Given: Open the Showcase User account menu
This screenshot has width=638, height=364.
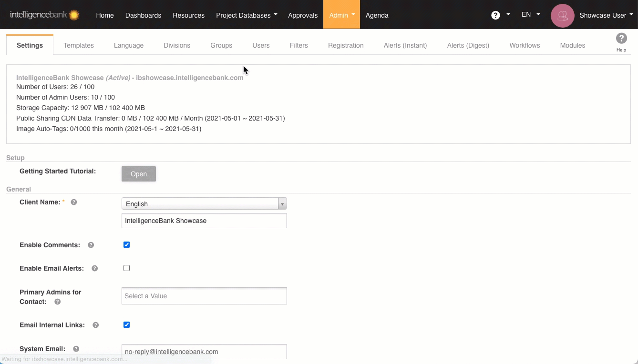Looking at the screenshot, I should click(606, 15).
